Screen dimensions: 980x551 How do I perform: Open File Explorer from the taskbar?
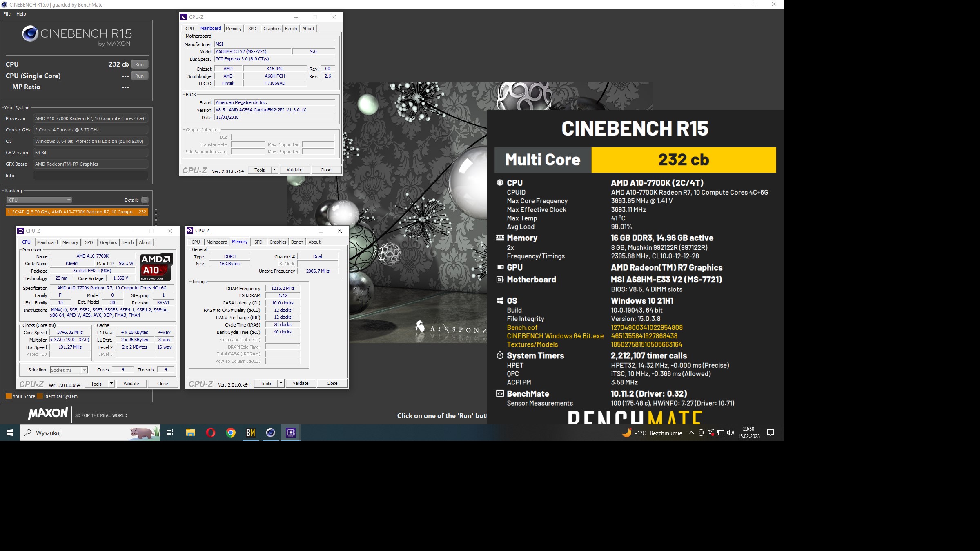190,433
